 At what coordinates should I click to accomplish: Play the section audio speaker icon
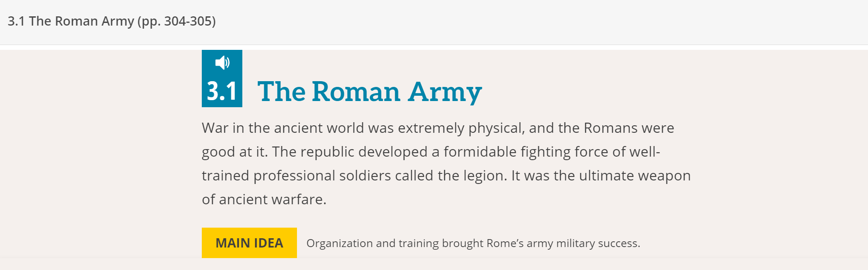[222, 63]
